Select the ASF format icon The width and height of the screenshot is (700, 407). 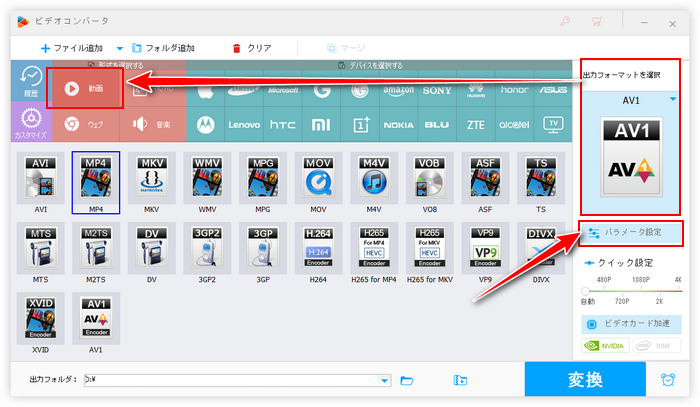coord(485,178)
